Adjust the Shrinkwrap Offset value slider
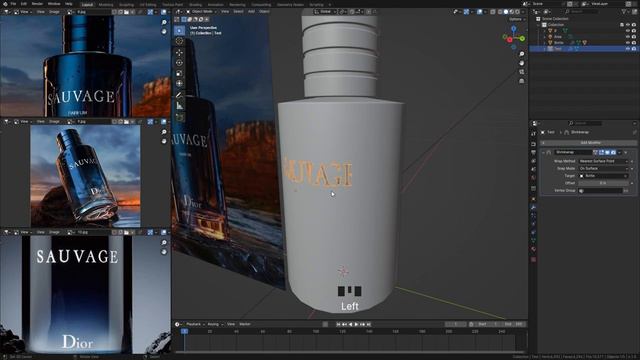This screenshot has height=360, width=640. pyautogui.click(x=603, y=183)
